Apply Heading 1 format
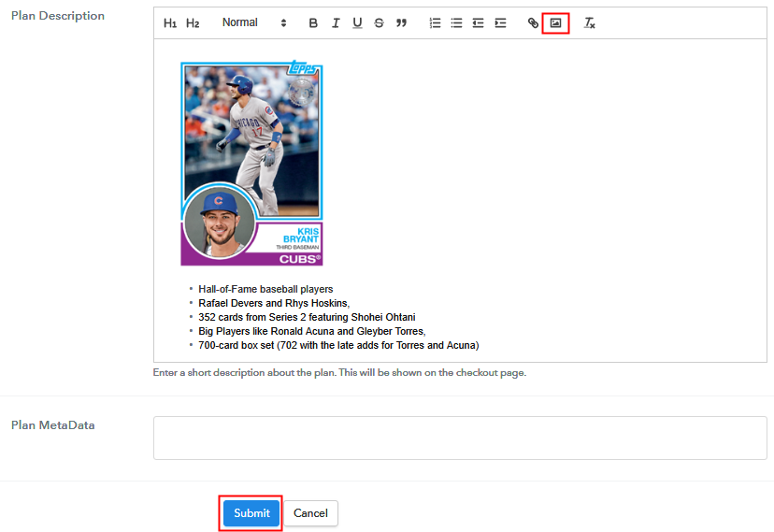The width and height of the screenshot is (774, 532). coord(170,23)
